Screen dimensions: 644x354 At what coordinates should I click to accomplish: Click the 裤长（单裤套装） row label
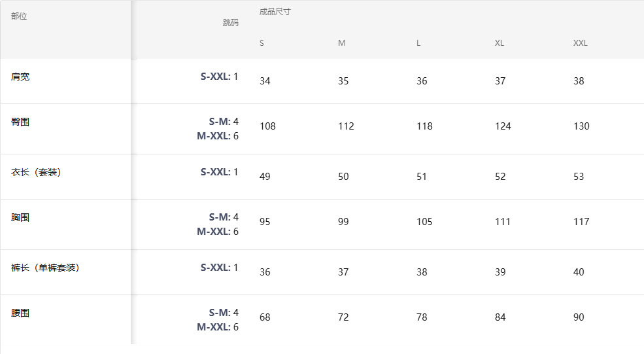coord(46,268)
